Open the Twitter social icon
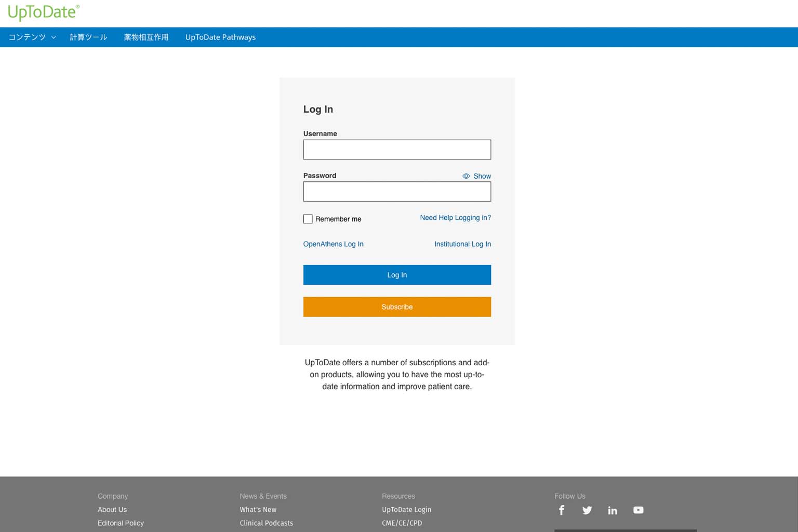 pyautogui.click(x=587, y=510)
